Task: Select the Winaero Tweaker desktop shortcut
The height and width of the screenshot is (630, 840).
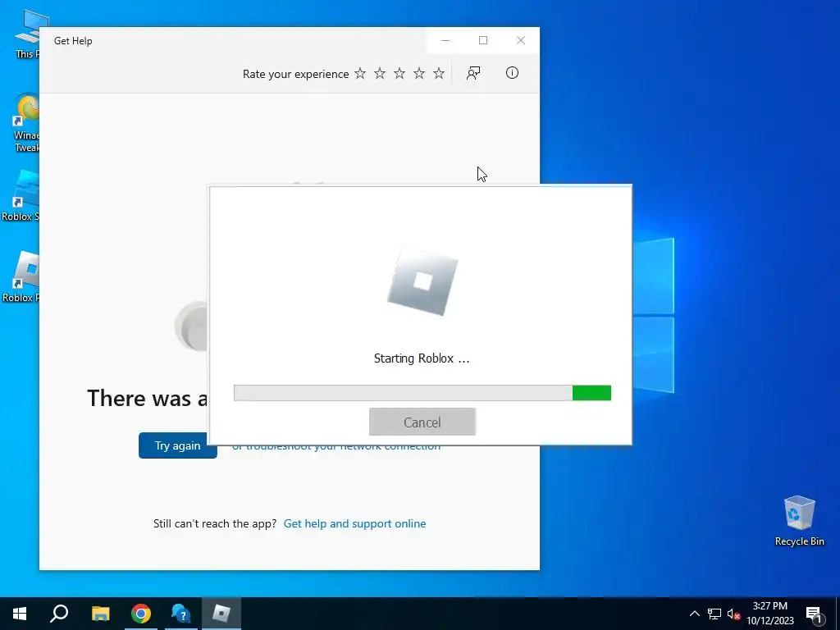Action: (25, 123)
